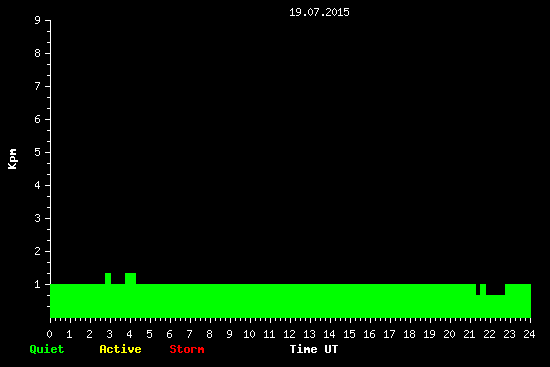Click the lowered green dip near hour 22
This screenshot has width=550, height=367.
click(495, 289)
